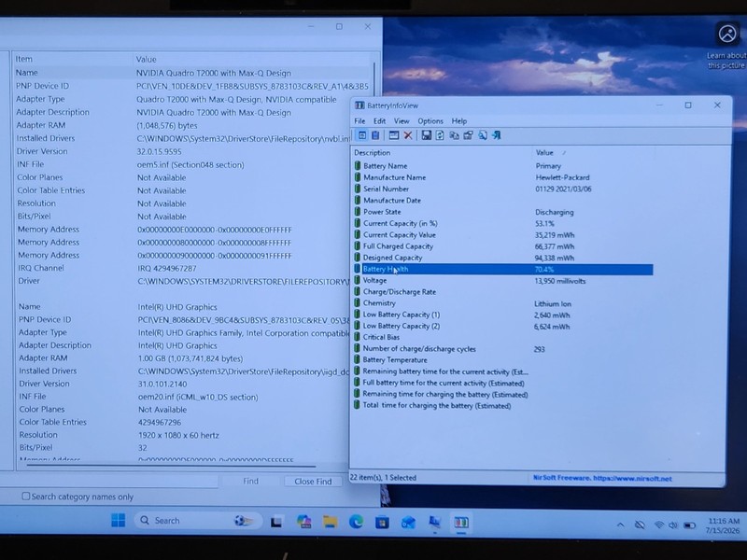
Task: Switch to Show Battery Log toolbar icon
Action: point(375,135)
